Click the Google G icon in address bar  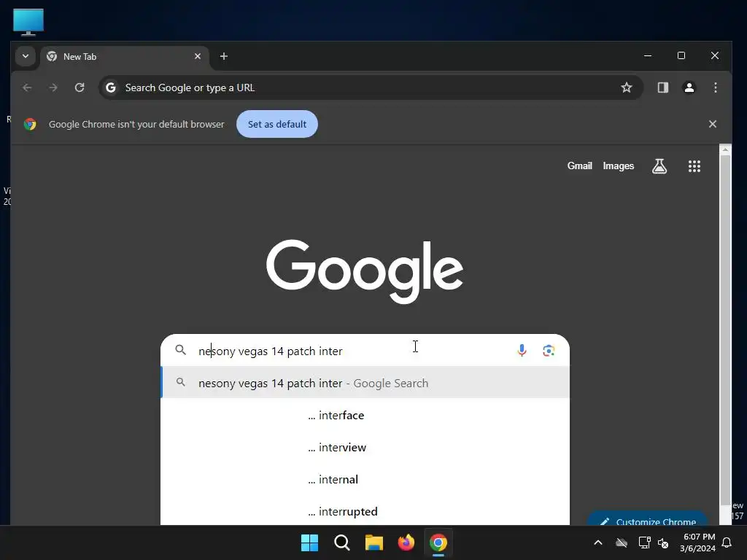point(111,87)
